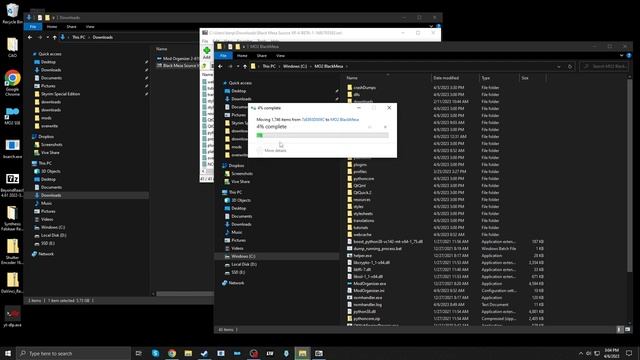
Task: Cancel the file move operation
Action: [x=385, y=127]
